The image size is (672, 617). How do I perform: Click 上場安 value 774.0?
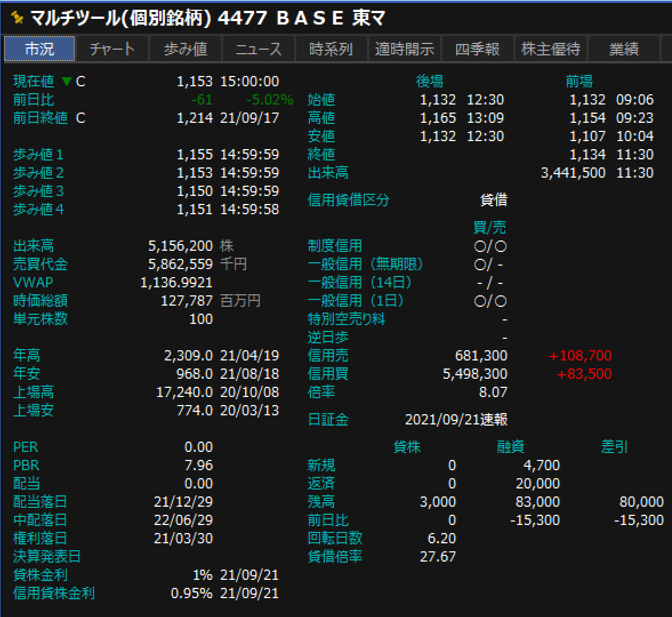tap(195, 410)
